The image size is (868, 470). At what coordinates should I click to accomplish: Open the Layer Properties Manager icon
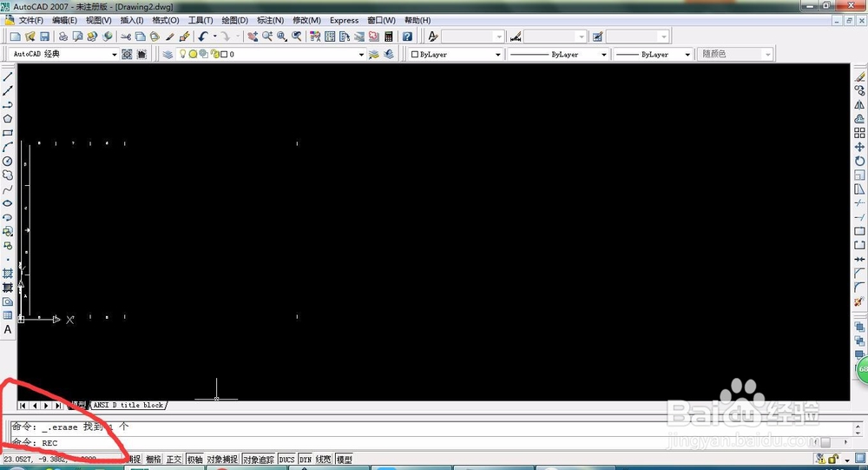pyautogui.click(x=168, y=54)
